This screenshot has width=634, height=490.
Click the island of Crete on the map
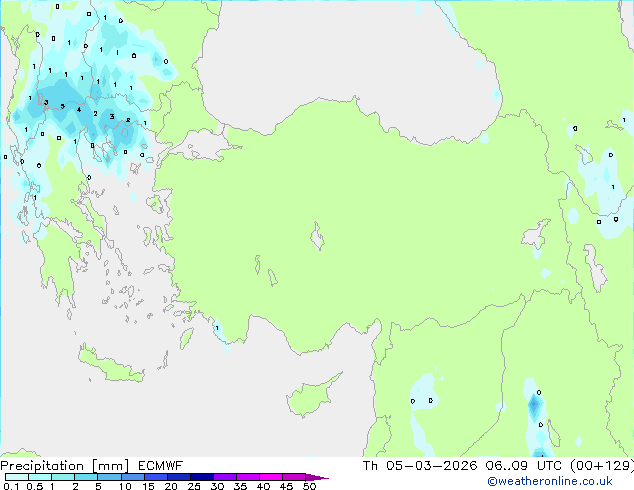[111, 365]
